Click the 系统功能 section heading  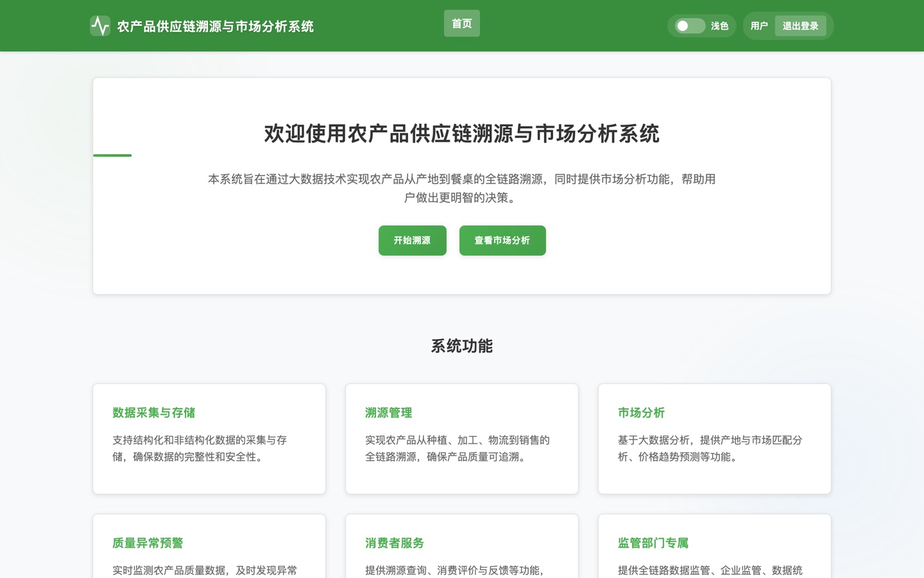(462, 346)
